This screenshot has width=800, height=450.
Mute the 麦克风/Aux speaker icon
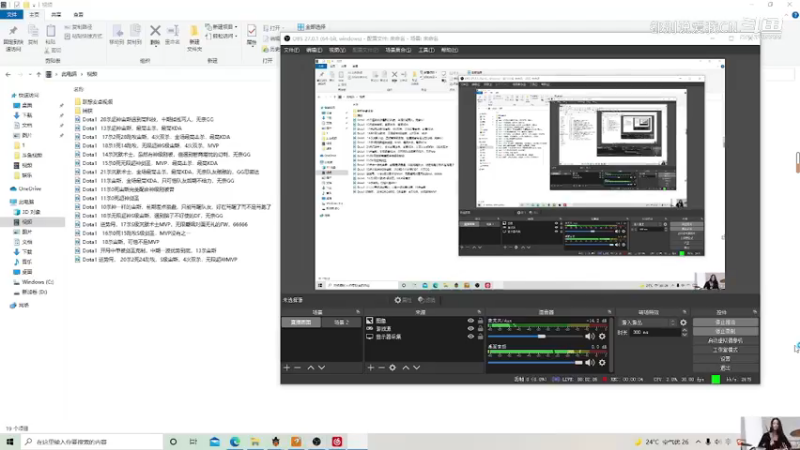pos(590,336)
